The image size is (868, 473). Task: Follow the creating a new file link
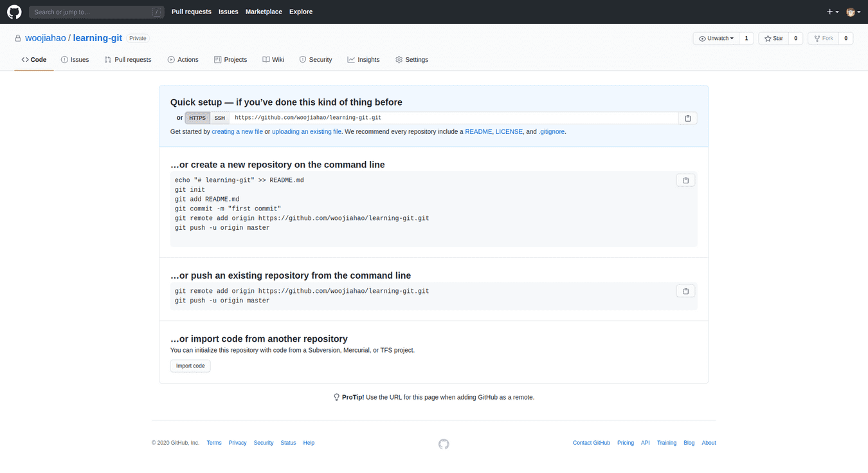click(x=237, y=131)
